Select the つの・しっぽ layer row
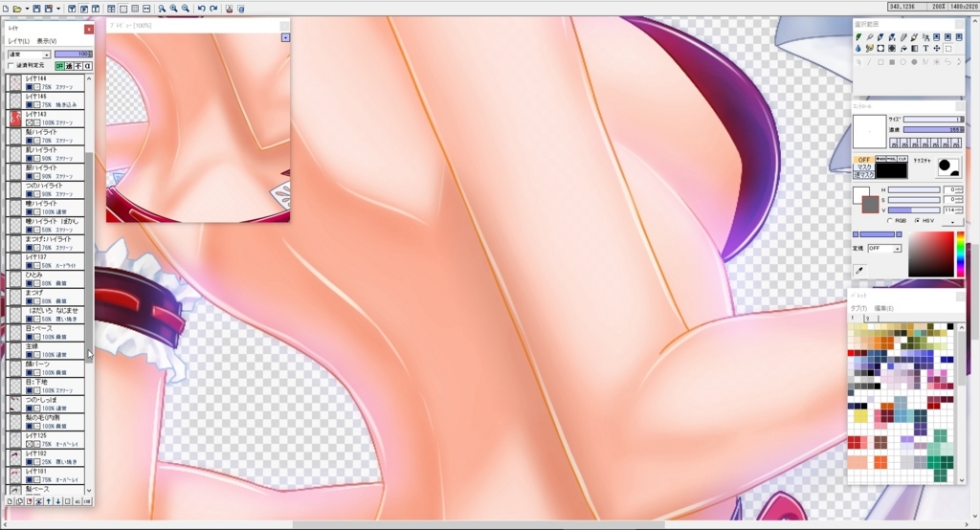 pos(45,404)
